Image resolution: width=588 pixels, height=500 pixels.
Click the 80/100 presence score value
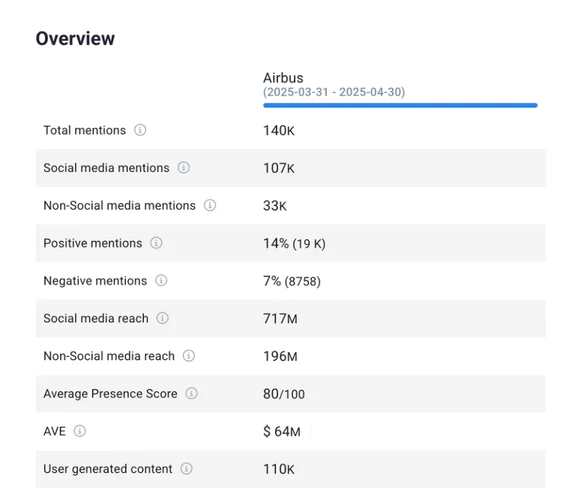click(284, 394)
